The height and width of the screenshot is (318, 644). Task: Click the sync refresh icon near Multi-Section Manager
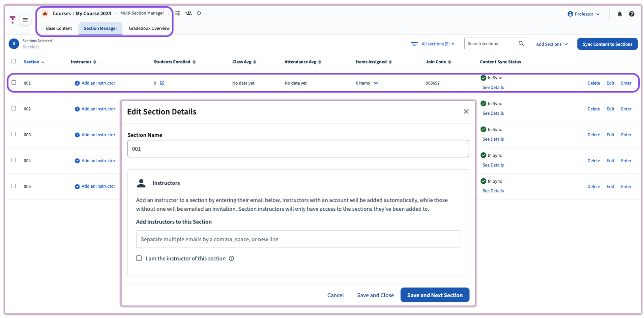click(199, 13)
